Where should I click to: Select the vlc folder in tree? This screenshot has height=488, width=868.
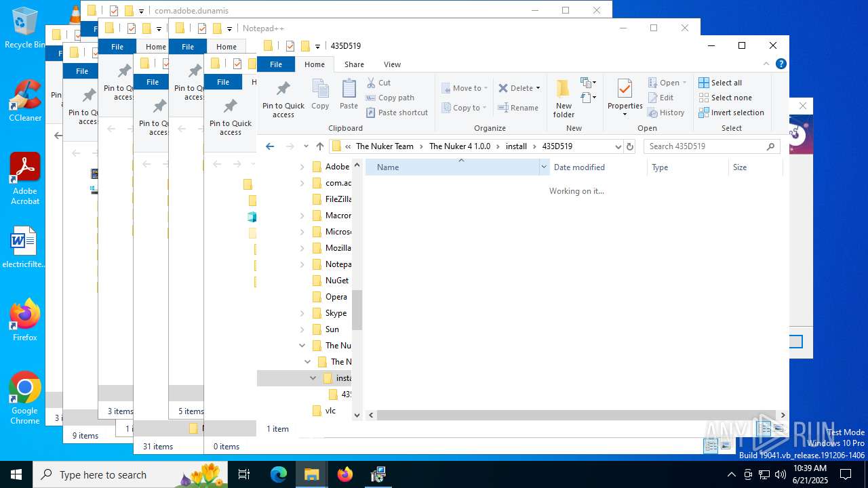323,411
